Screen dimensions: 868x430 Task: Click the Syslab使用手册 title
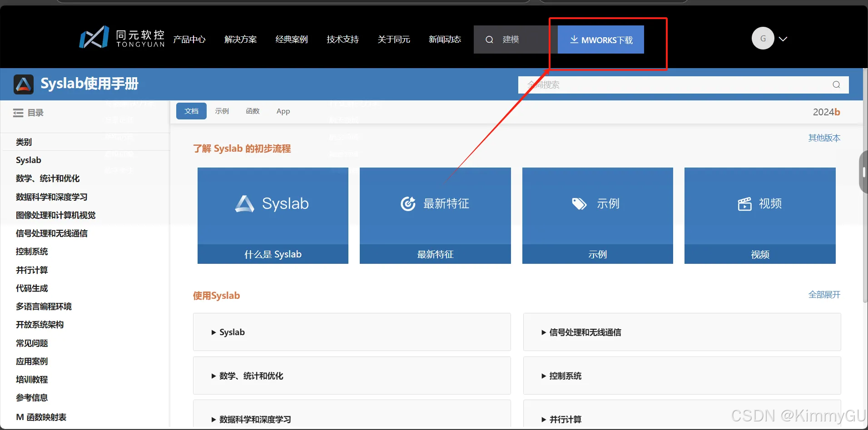click(x=89, y=84)
